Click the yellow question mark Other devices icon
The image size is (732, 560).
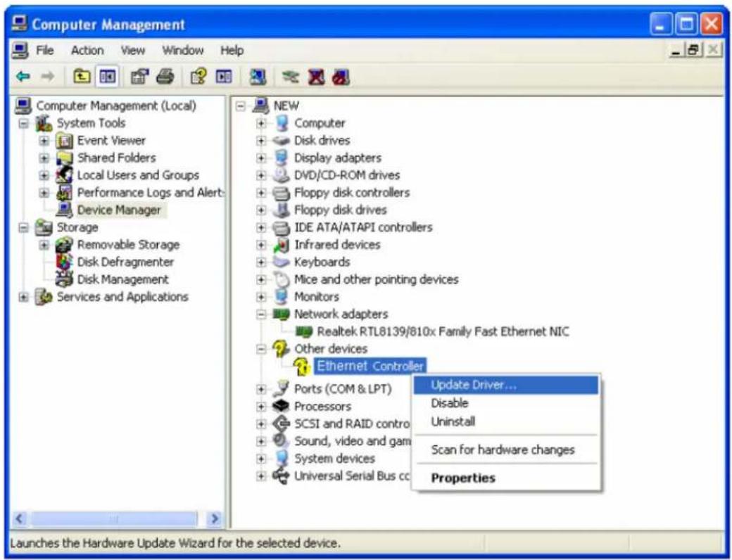(281, 349)
